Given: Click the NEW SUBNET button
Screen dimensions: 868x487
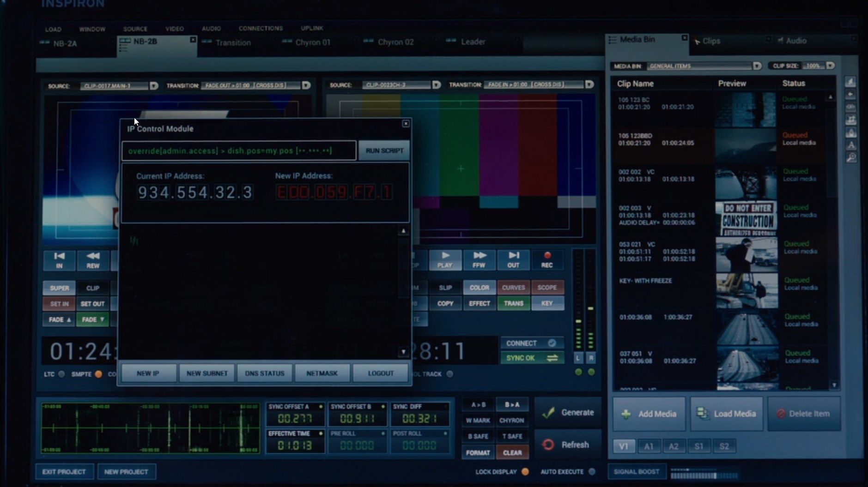Looking at the screenshot, I should 207,373.
